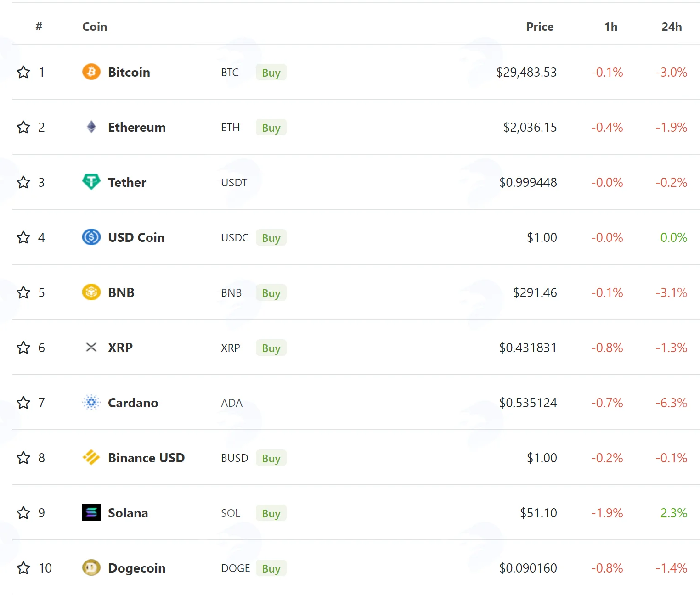Sort table by the Price column header
This screenshot has height=595, width=700.
(x=540, y=27)
